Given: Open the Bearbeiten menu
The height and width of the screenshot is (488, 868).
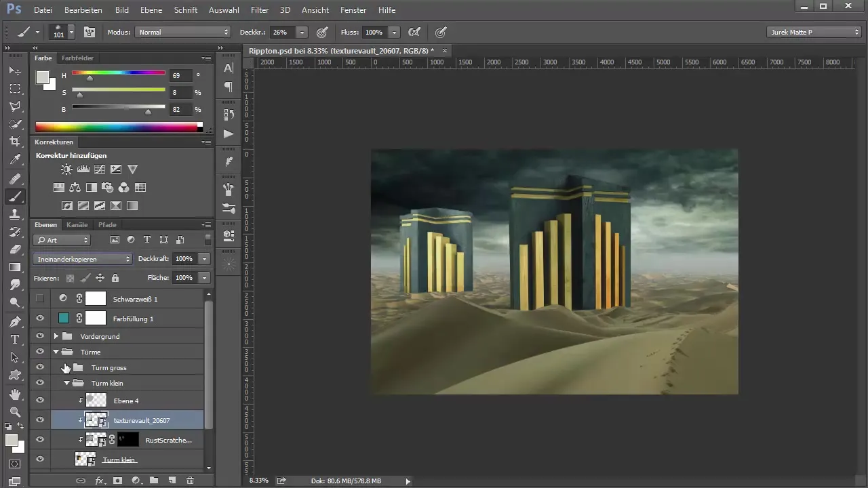Looking at the screenshot, I should point(83,10).
